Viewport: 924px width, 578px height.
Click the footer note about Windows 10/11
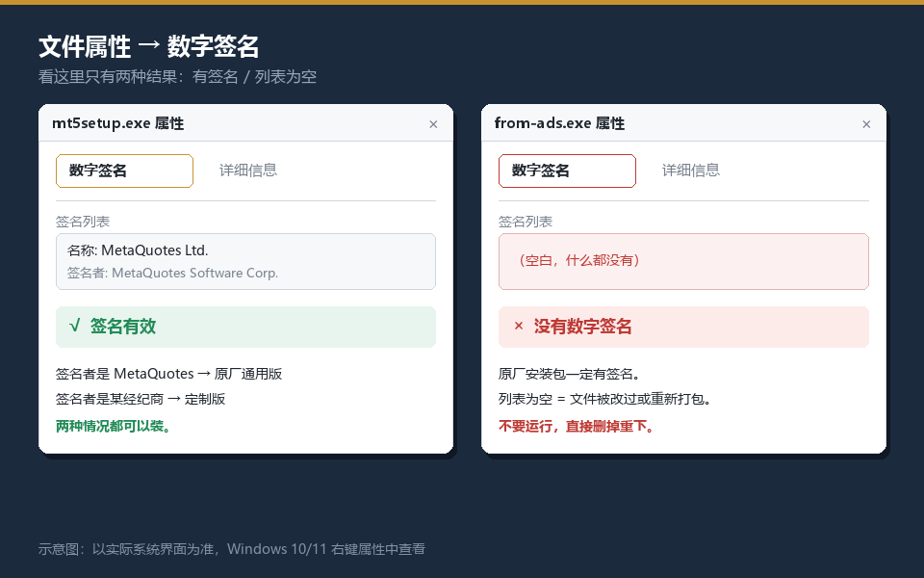232,549
